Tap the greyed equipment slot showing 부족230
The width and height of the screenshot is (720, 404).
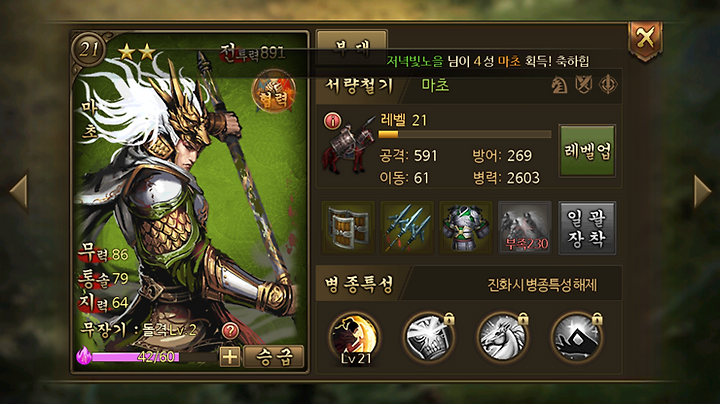[525, 228]
